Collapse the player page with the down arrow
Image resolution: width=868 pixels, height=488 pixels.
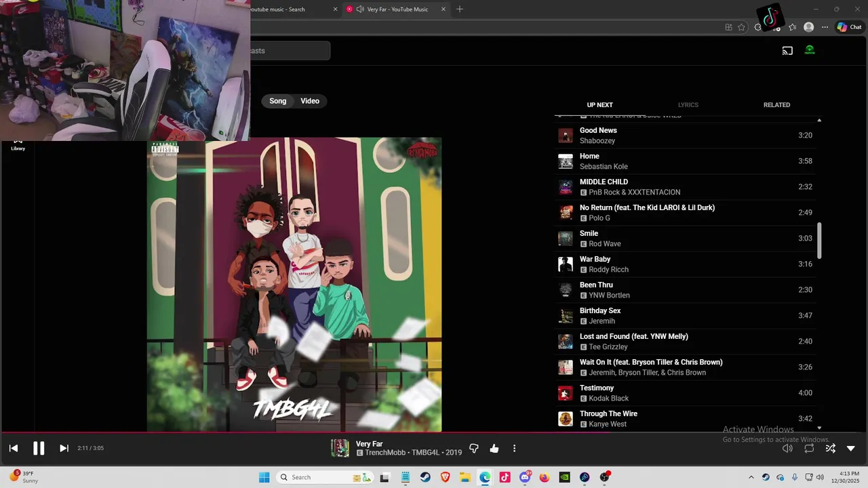[851, 448]
